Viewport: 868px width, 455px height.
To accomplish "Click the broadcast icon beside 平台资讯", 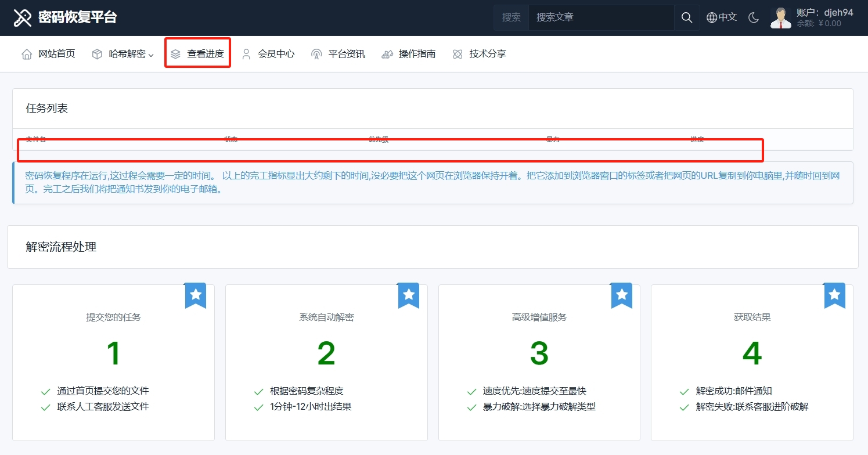I will pos(316,54).
